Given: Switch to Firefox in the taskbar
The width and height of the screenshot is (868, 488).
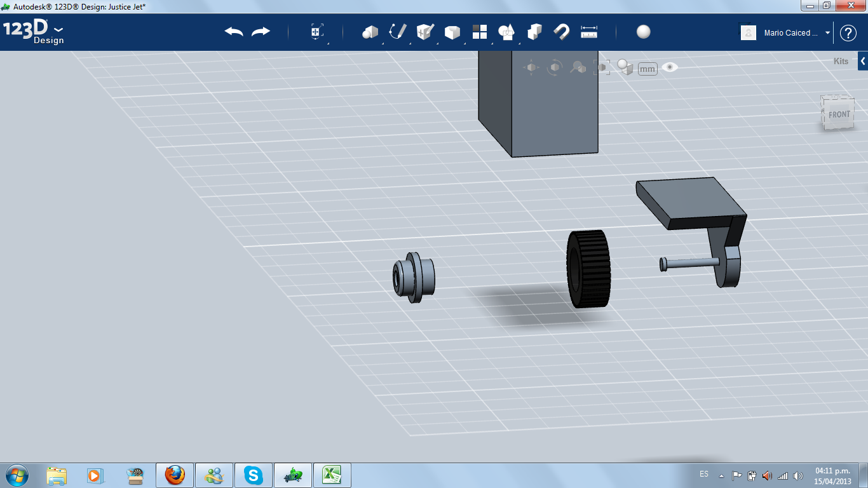Looking at the screenshot, I should tap(174, 475).
